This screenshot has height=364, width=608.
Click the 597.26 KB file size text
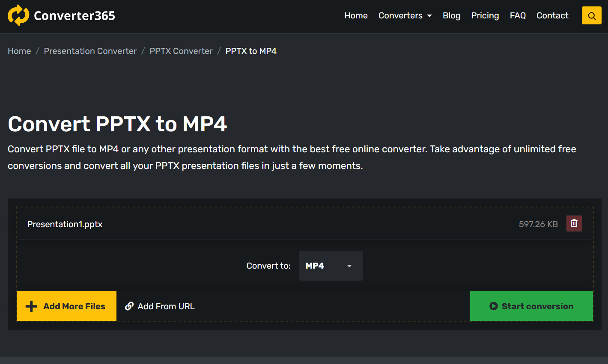pyautogui.click(x=538, y=224)
